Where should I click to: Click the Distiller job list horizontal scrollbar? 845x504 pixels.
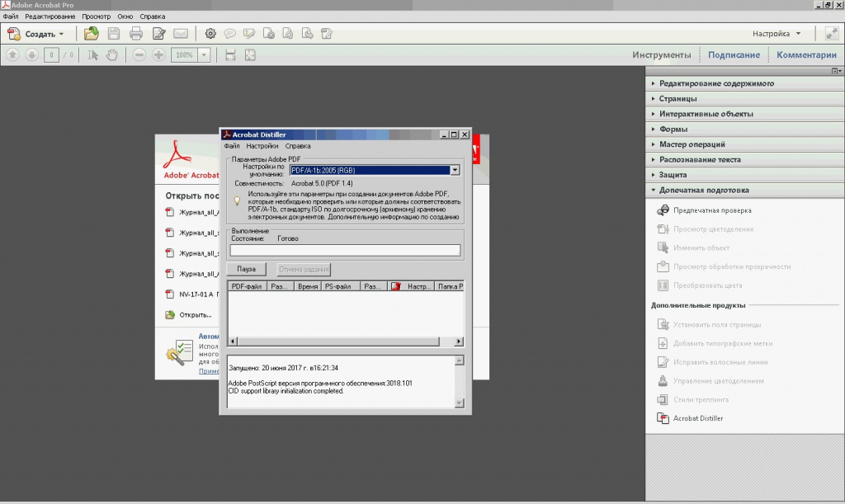[x=346, y=341]
